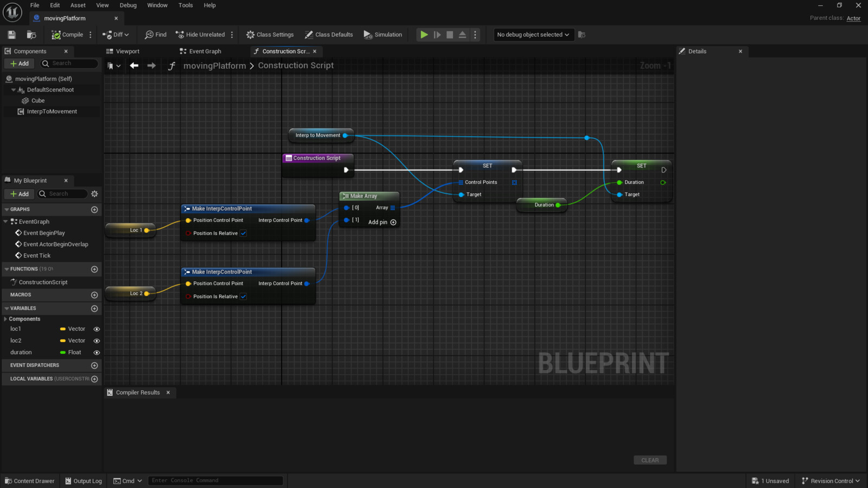Clear the compiler results

coord(650,460)
